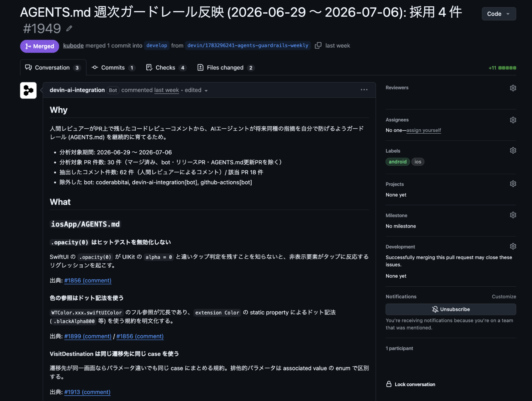Click the Why heading
The image size is (532, 401).
pyautogui.click(x=59, y=110)
